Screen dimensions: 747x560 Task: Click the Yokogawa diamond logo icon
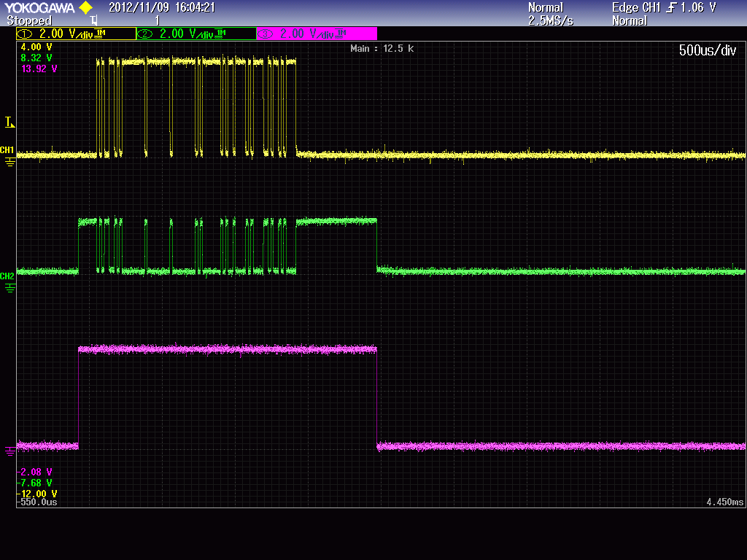[86, 7]
